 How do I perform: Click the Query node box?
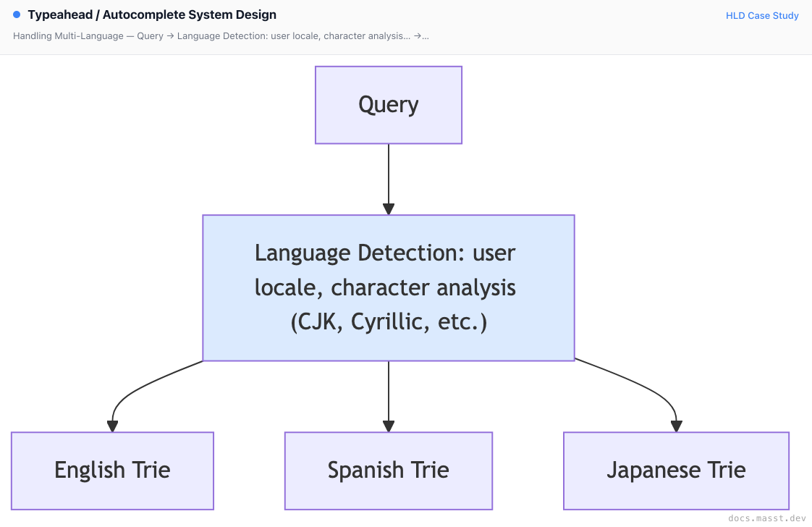(x=389, y=105)
